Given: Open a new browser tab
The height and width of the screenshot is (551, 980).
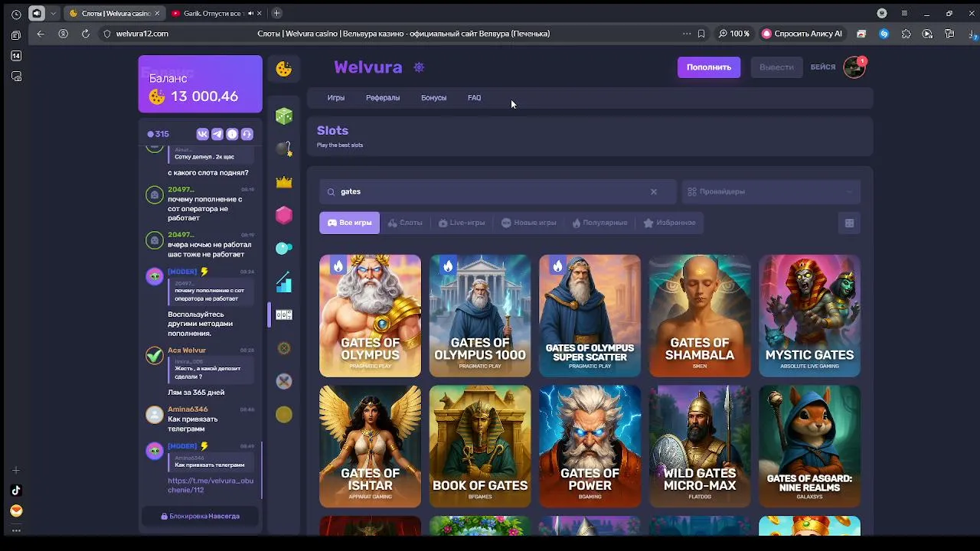Looking at the screenshot, I should coord(276,13).
